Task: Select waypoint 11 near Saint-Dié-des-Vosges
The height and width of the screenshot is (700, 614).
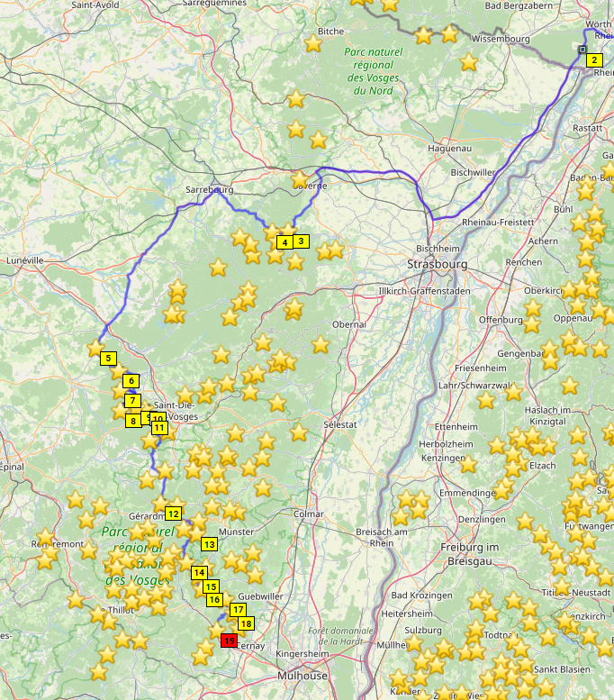Action: click(x=159, y=428)
